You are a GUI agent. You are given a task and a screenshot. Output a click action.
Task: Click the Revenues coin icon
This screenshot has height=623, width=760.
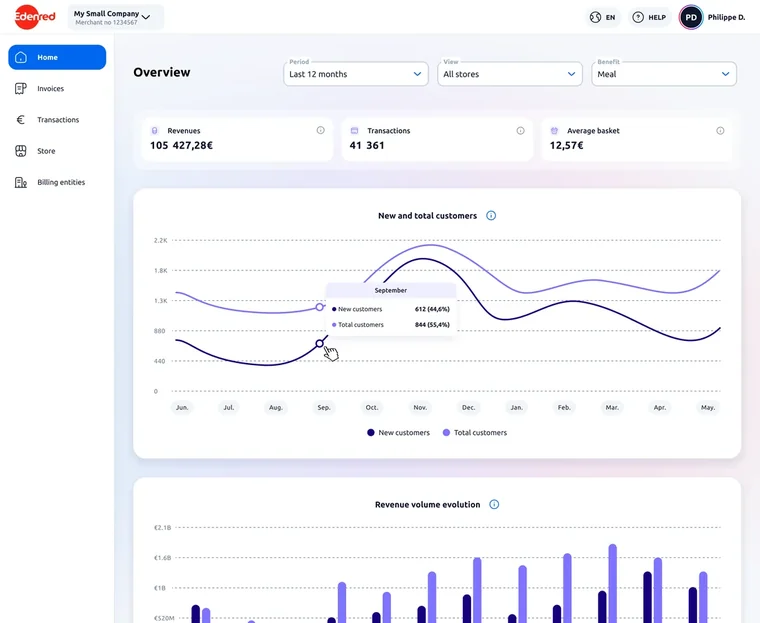tap(155, 130)
